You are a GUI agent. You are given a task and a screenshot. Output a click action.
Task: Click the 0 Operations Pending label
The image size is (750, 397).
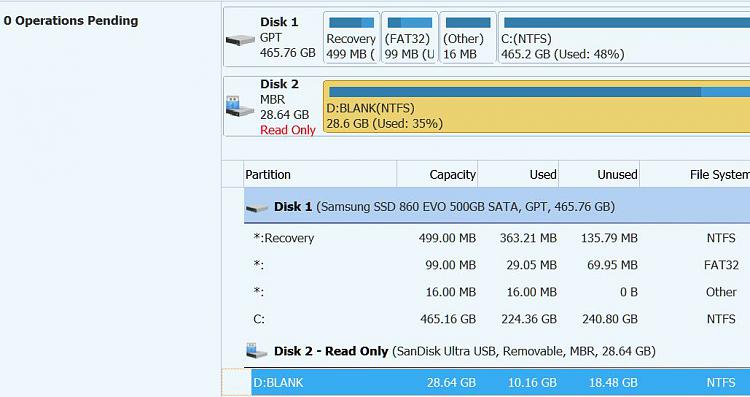(71, 21)
